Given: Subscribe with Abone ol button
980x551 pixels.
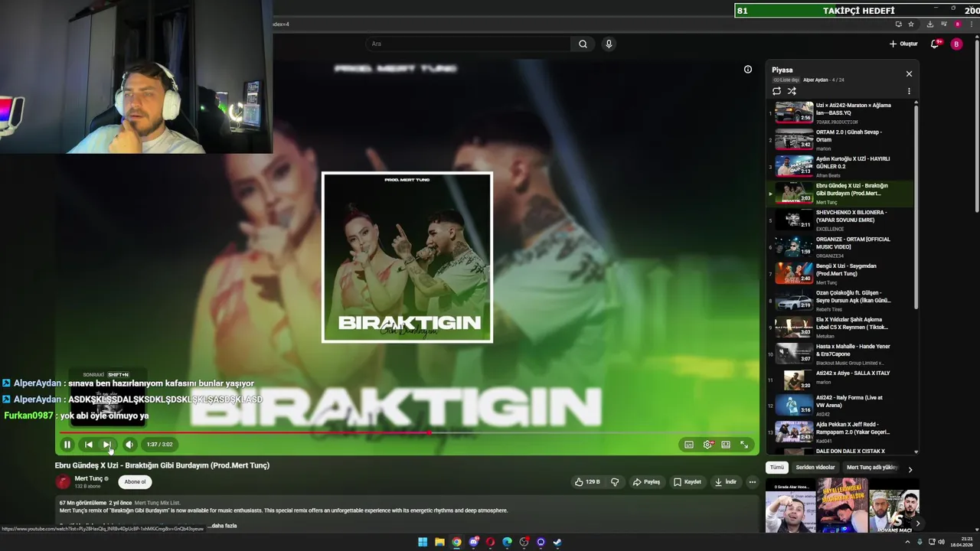Looking at the screenshot, I should tap(135, 482).
